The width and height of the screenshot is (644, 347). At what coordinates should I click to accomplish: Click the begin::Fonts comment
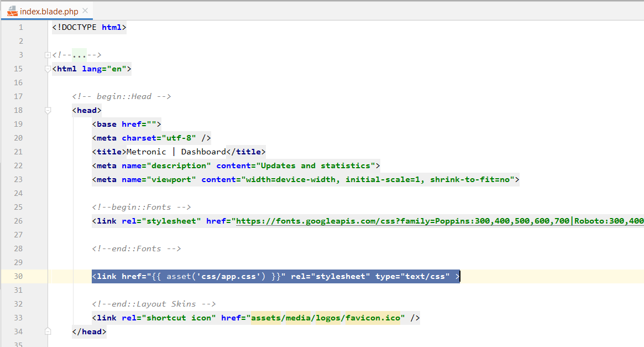tap(142, 207)
